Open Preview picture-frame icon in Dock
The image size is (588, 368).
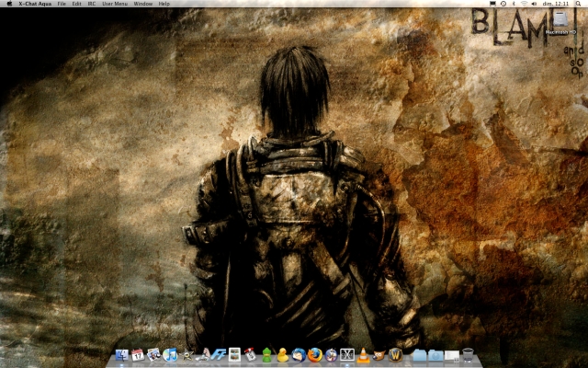click(x=234, y=355)
